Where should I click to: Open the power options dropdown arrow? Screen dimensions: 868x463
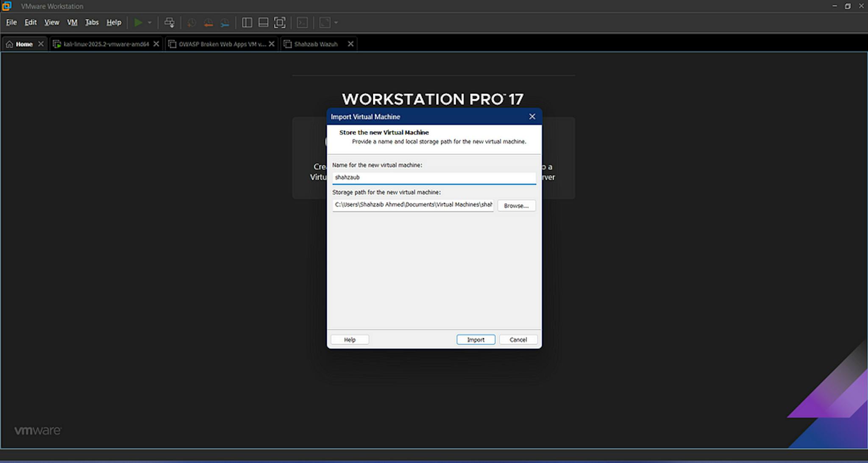150,22
